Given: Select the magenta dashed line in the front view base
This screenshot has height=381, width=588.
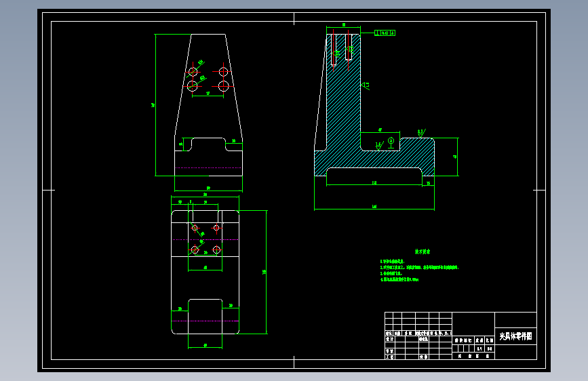Looking at the screenshot, I should [x=208, y=167].
